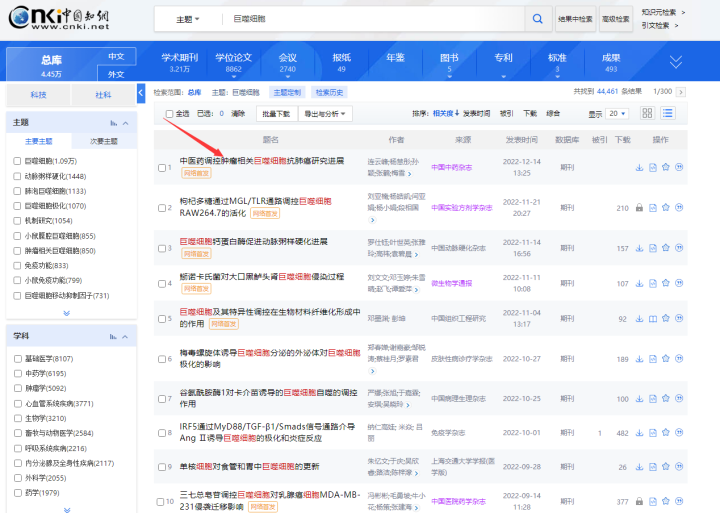Collapse the left sidebar with the arrow
Screen dimensions: 720x513
point(141,93)
